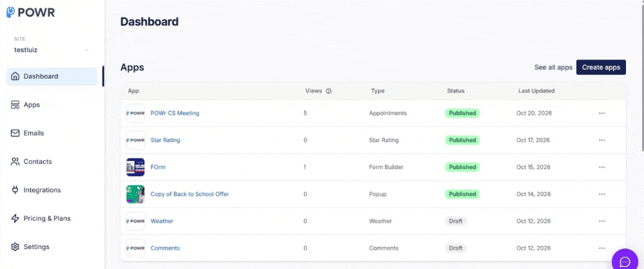Open three-dot menu for FOrm row
Image resolution: width=644 pixels, height=269 pixels.
601,168
